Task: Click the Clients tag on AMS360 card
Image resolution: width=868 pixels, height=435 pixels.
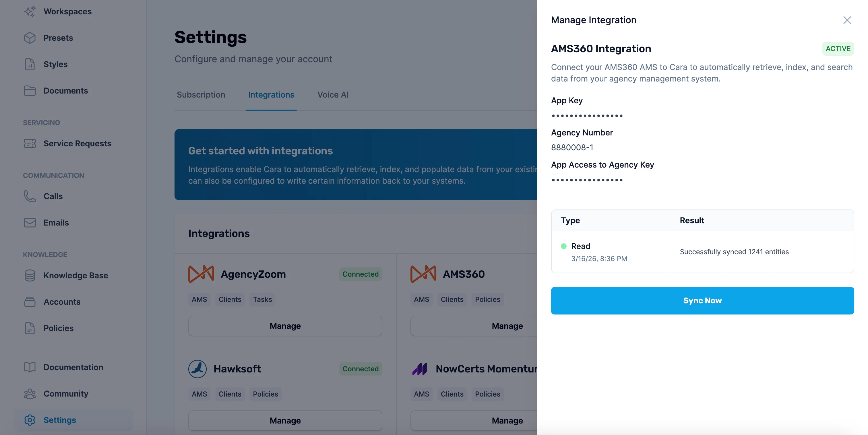Action: click(x=452, y=299)
